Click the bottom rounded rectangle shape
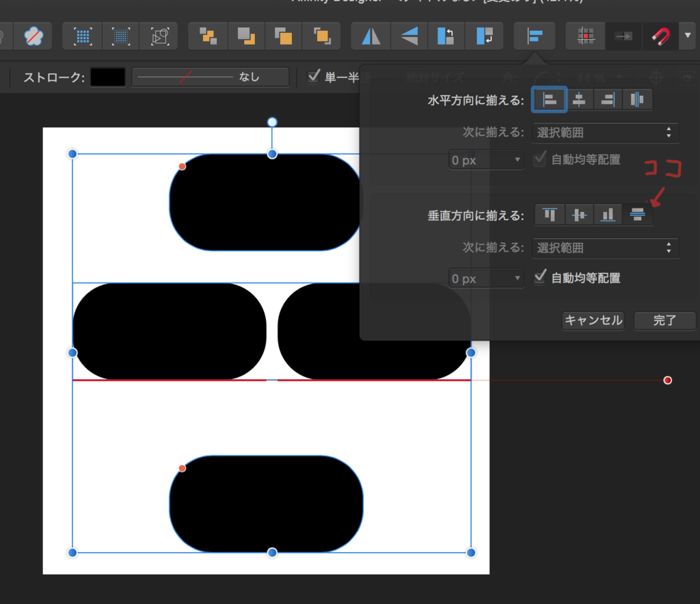This screenshot has width=700, height=604. pos(266,504)
